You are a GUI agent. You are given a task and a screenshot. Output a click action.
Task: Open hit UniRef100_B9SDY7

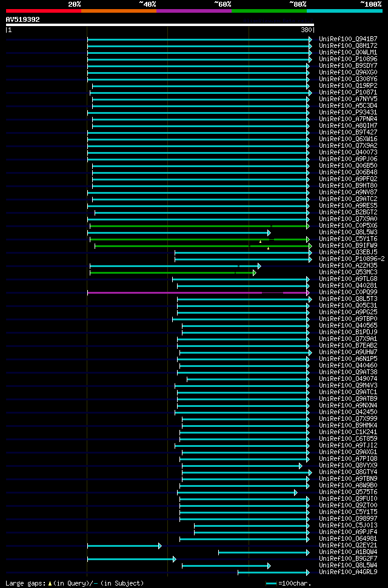(348, 65)
